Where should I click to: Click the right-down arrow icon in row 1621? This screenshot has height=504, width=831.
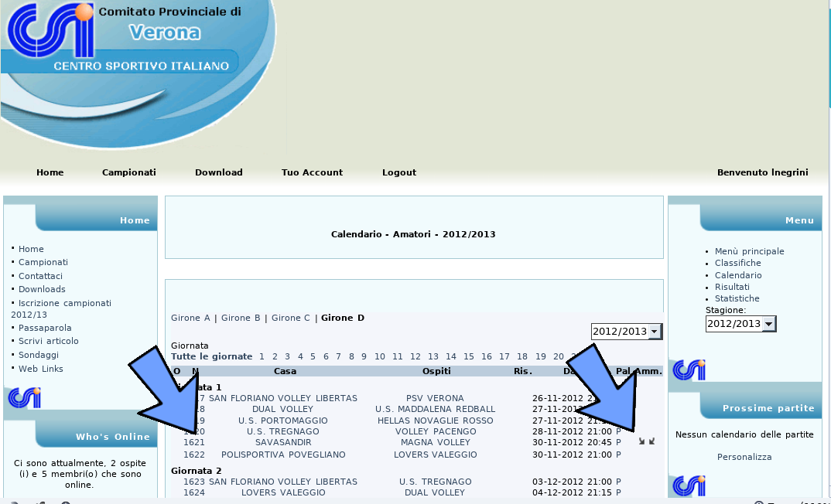[x=641, y=441]
